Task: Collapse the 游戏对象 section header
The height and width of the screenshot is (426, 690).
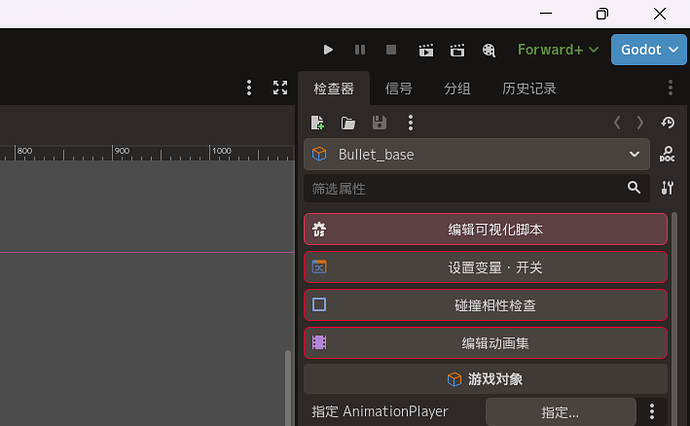Action: click(485, 379)
